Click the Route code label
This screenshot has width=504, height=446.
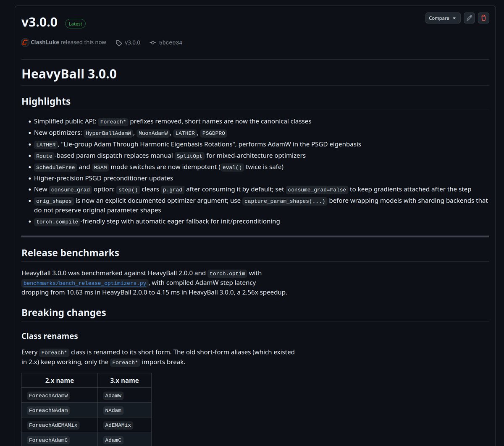[x=44, y=156]
